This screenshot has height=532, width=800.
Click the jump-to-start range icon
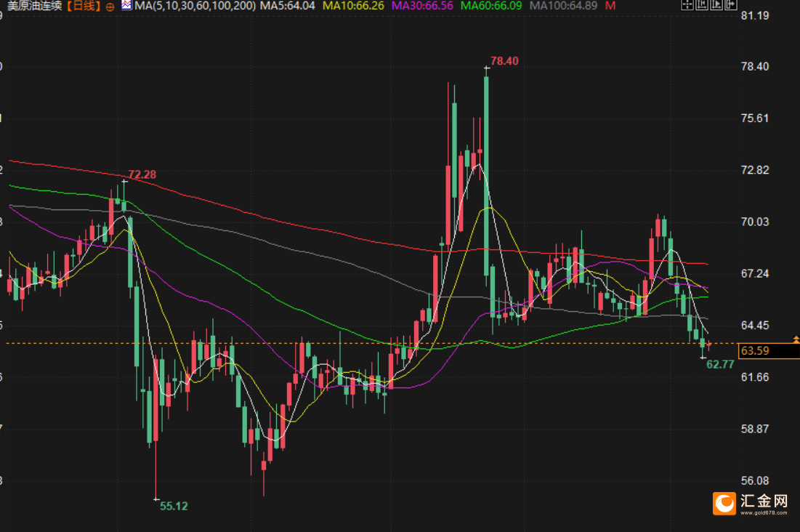(x=702, y=5)
